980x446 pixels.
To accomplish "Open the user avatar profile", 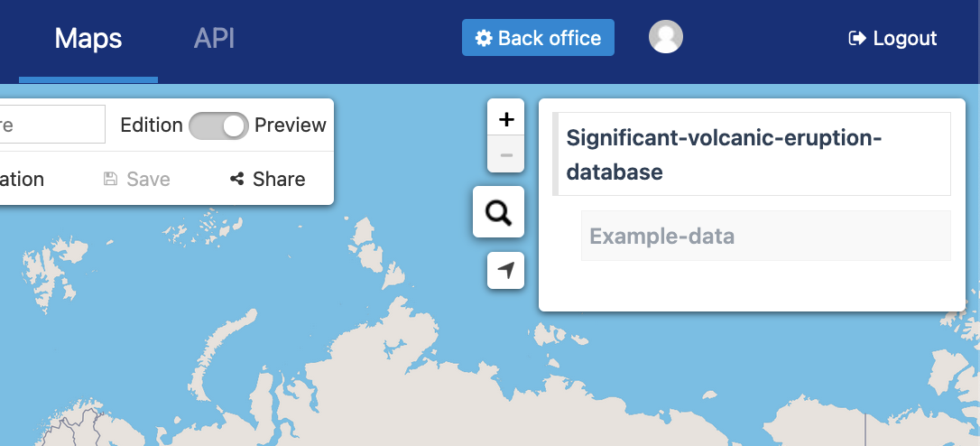I will 666,37.
